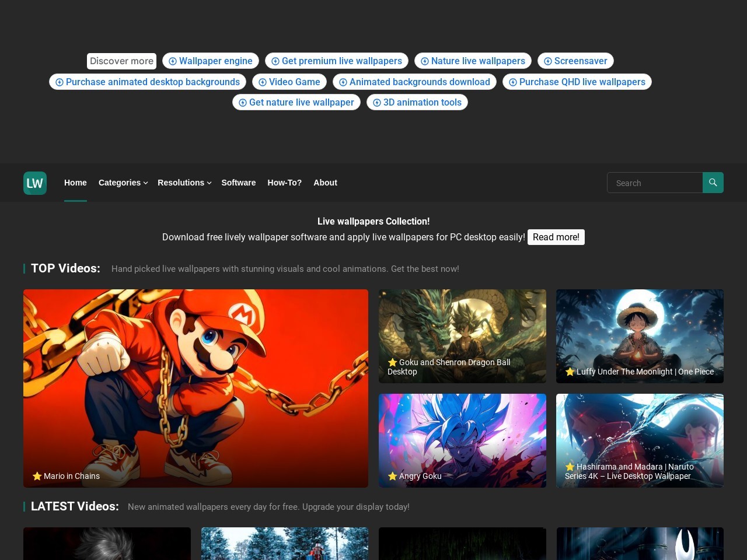Focus the Search text field
Viewport: 747px width, 560px height.
click(x=655, y=183)
